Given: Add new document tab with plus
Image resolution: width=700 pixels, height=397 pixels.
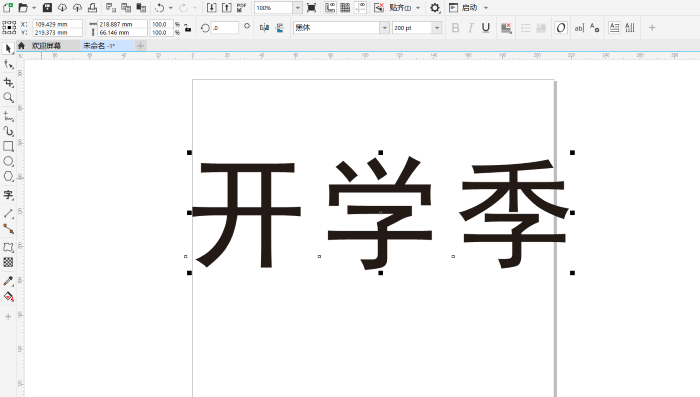Looking at the screenshot, I should (x=140, y=46).
